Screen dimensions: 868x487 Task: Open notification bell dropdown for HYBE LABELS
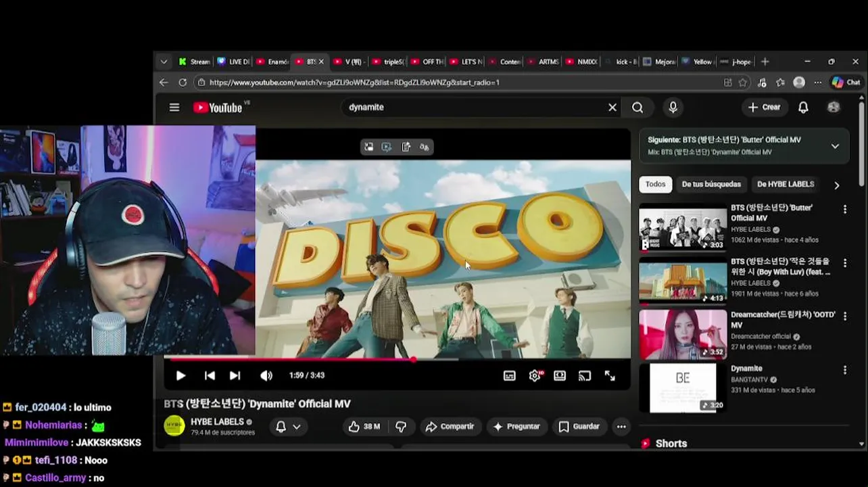coord(288,427)
